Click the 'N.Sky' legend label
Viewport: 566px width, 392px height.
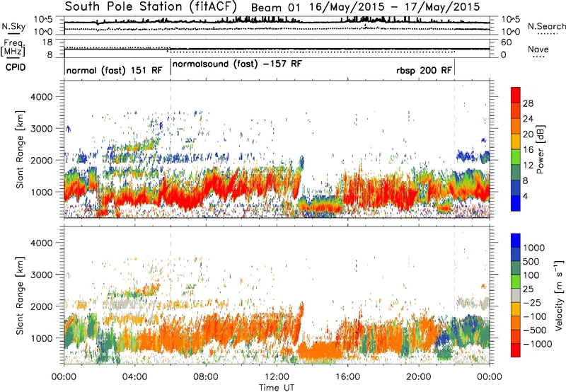point(13,26)
